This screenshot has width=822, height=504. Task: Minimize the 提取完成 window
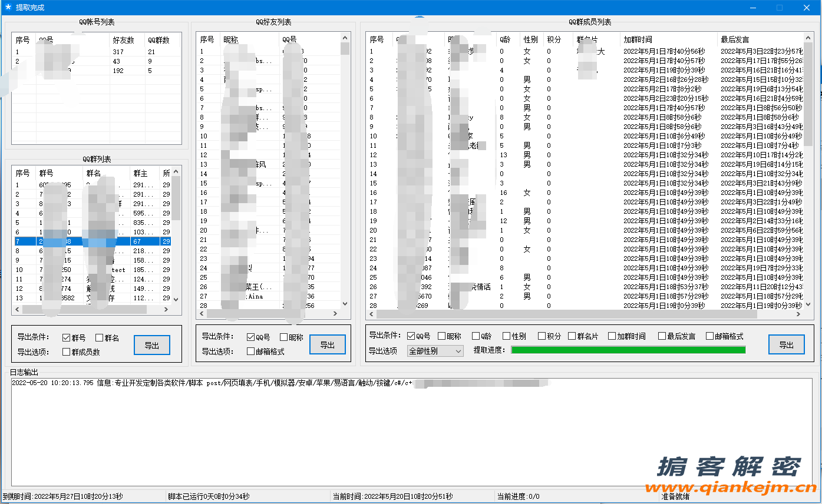752,8
